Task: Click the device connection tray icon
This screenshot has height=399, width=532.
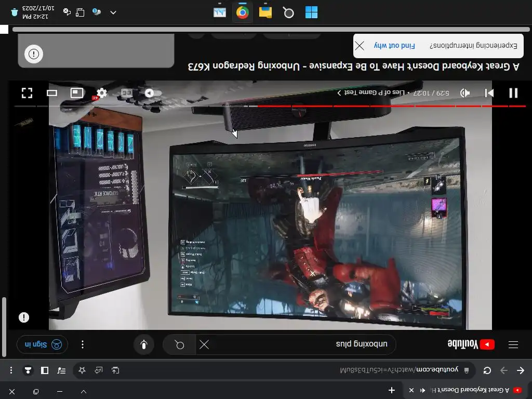Action: tap(80, 12)
